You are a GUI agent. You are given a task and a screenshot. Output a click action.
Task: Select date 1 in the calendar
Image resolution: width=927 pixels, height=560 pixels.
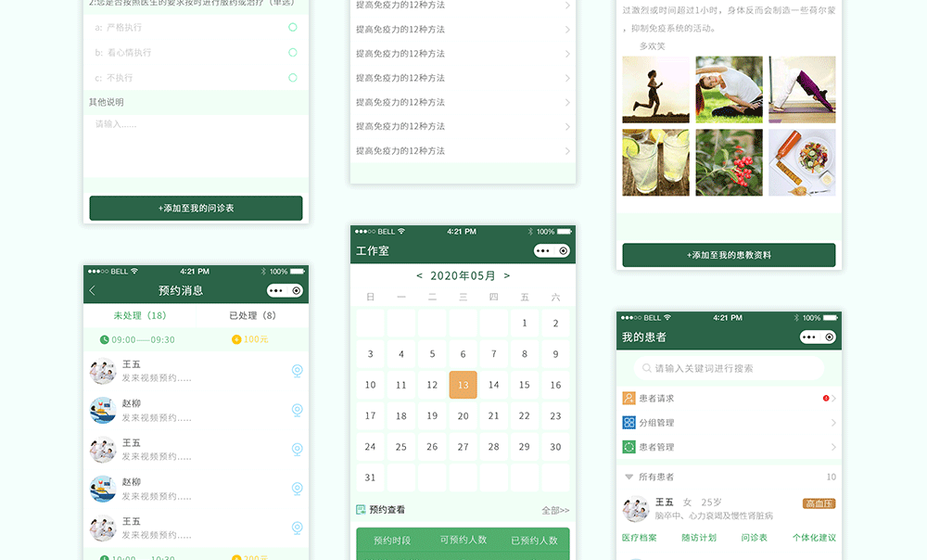click(525, 323)
